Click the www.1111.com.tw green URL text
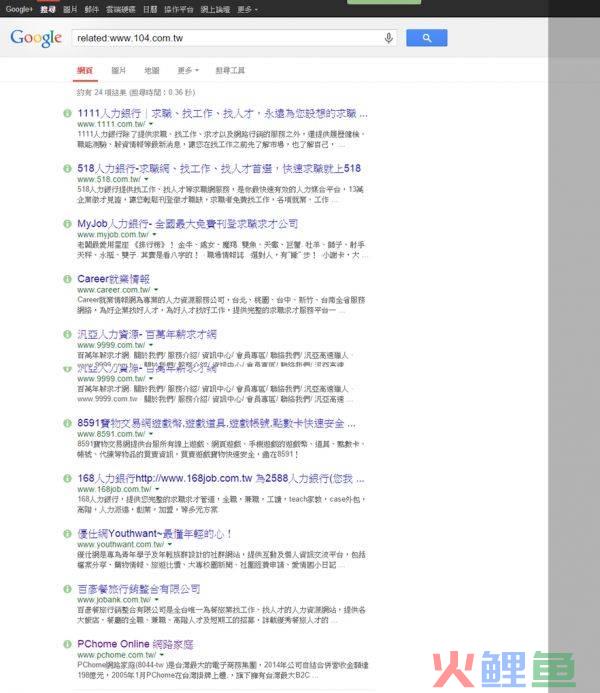Viewport: 600px width, 693px height. pos(111,124)
